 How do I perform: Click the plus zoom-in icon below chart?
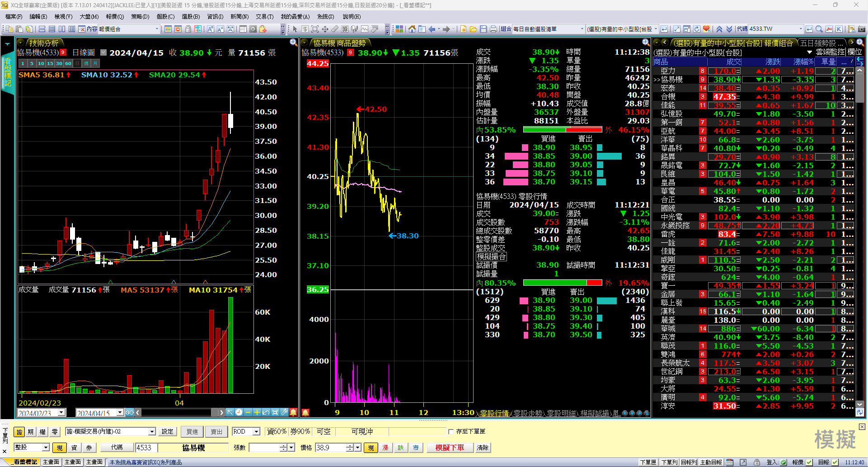(257, 412)
